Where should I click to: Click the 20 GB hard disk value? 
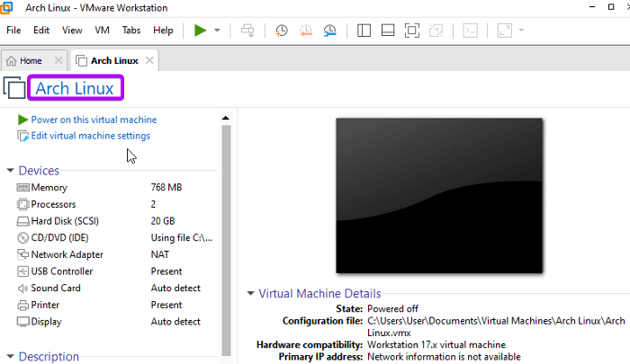click(x=163, y=221)
